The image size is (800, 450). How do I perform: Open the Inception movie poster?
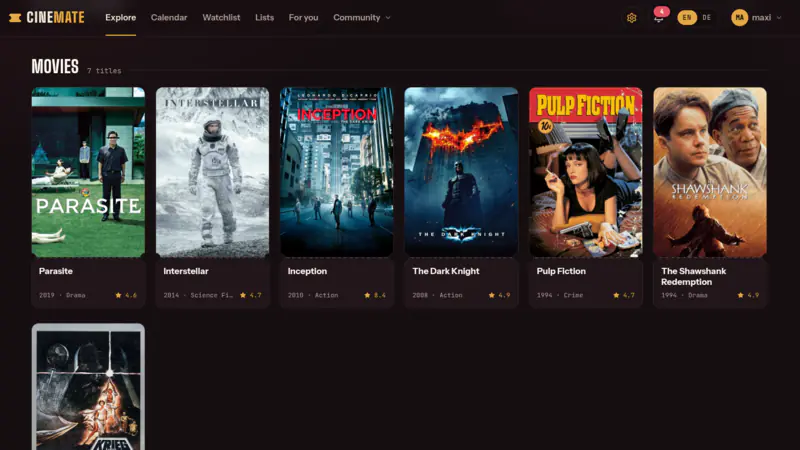(x=337, y=172)
